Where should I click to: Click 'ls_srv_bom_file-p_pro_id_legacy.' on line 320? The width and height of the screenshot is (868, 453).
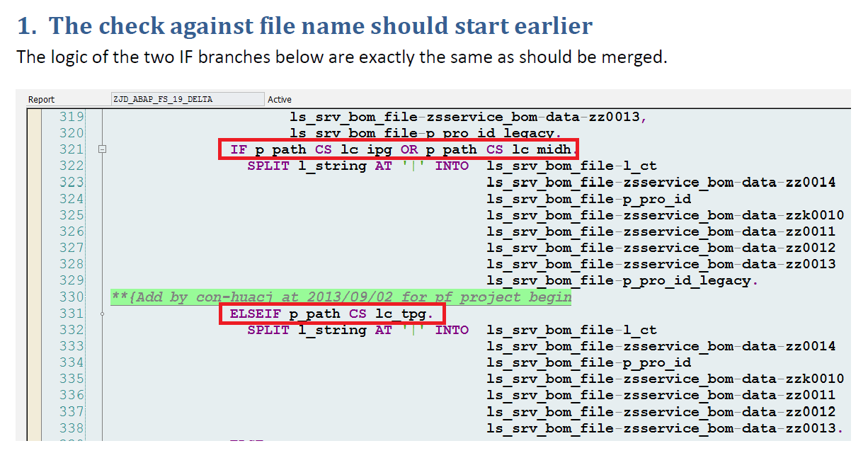[426, 133]
